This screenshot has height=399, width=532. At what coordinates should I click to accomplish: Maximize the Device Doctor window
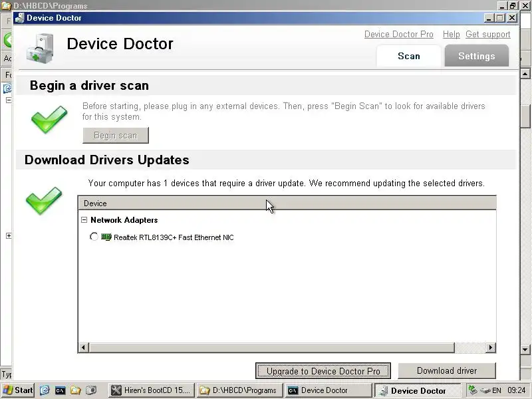(x=500, y=18)
